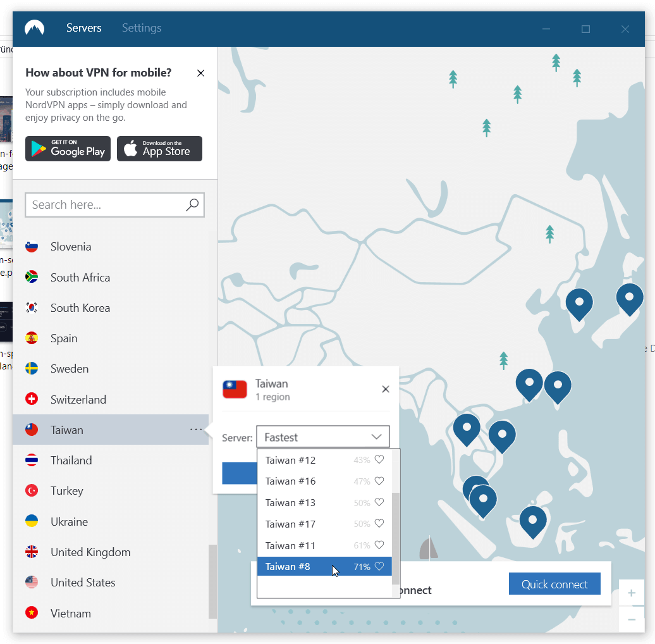The height and width of the screenshot is (644, 655).
Task: Favorite Taiwan #13 with the heart
Action: point(379,502)
